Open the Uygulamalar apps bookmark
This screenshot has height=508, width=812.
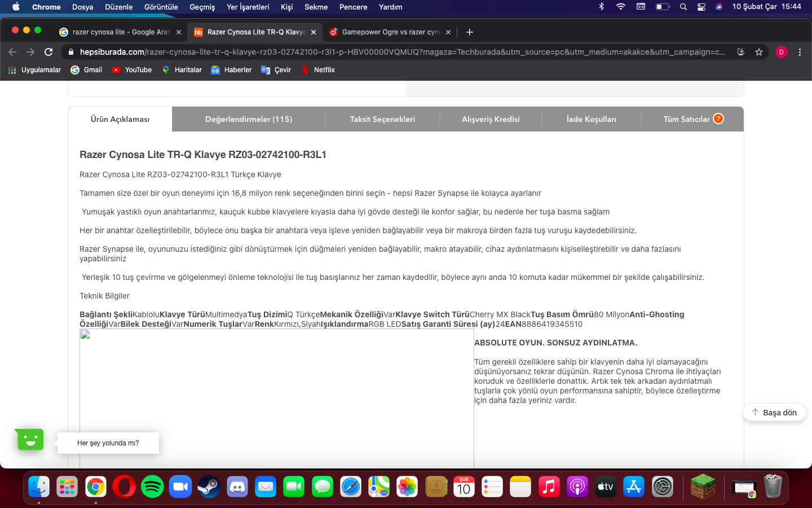pyautogui.click(x=34, y=70)
